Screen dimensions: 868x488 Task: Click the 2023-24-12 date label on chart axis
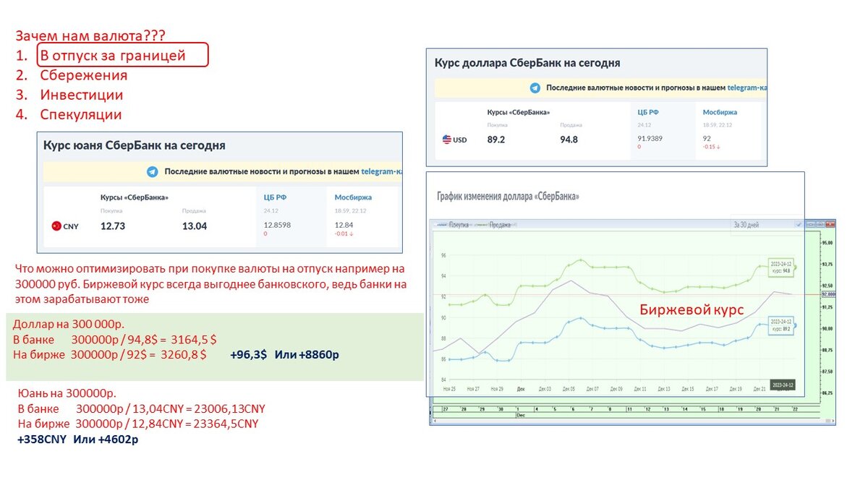coord(782,385)
